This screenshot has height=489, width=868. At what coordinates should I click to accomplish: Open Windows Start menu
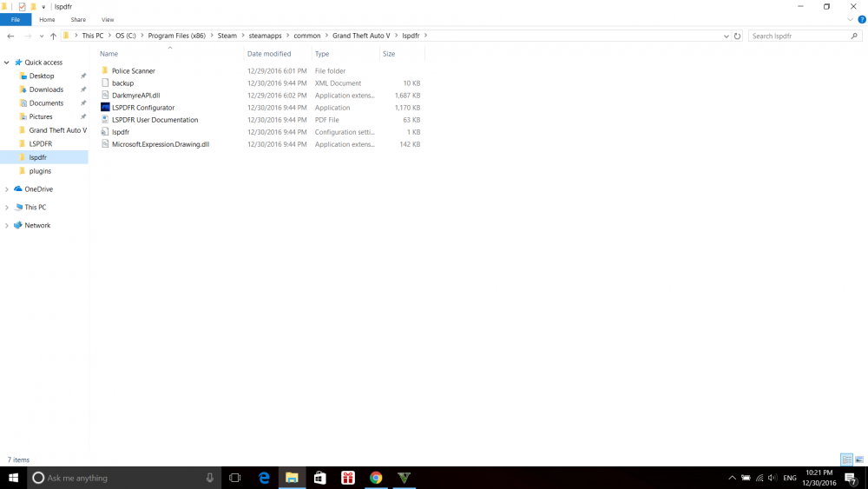tap(13, 478)
